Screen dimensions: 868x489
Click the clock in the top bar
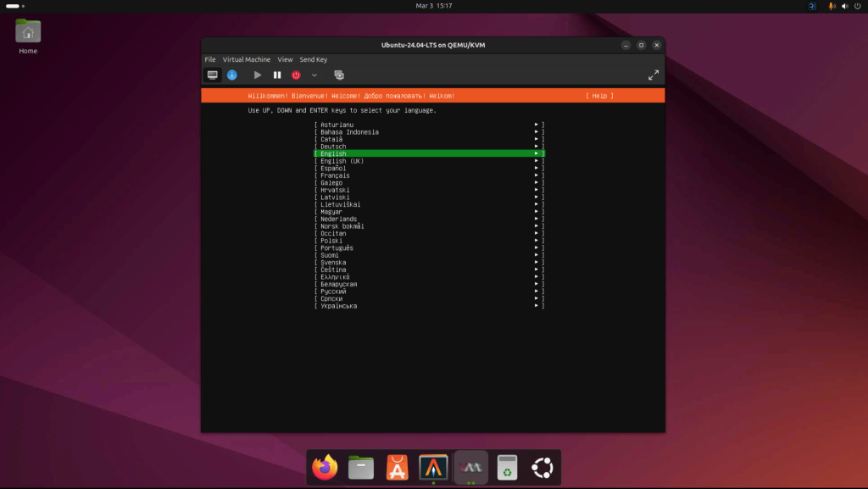pyautogui.click(x=434, y=8)
